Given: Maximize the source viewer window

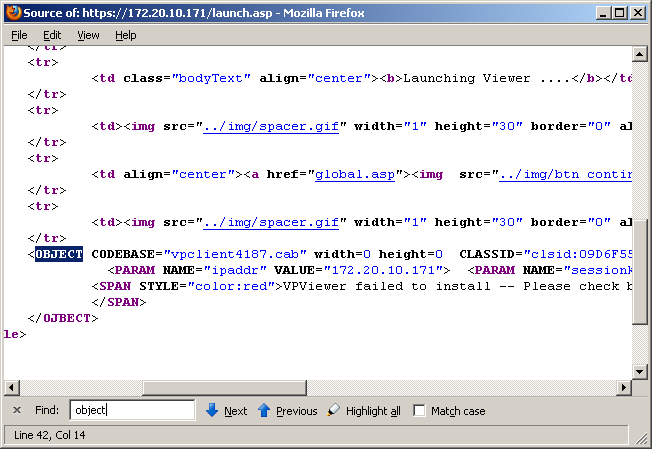Looking at the screenshot, I should [619, 13].
